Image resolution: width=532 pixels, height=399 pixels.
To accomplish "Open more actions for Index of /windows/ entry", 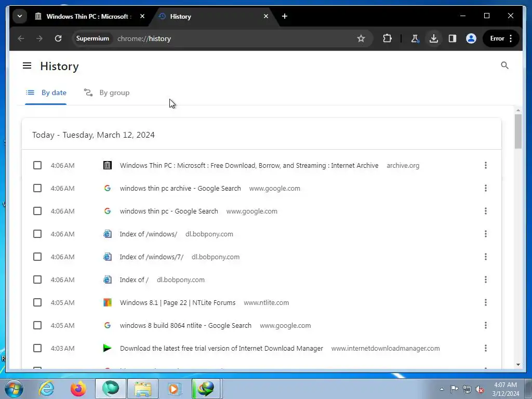I will pyautogui.click(x=486, y=234).
